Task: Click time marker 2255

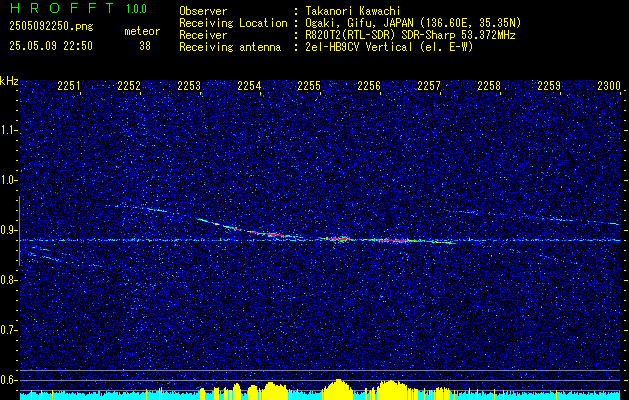Action: [x=309, y=86]
